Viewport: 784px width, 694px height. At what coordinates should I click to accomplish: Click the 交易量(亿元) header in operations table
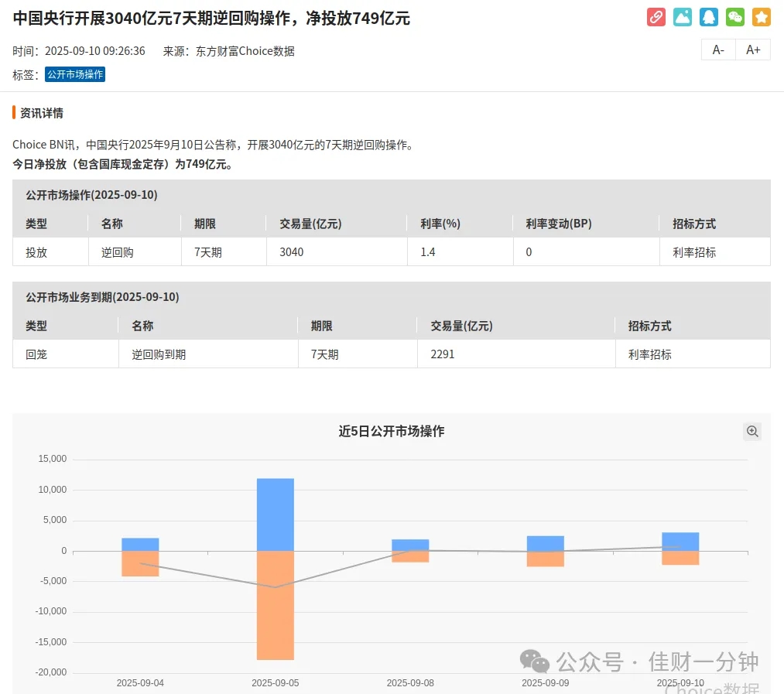310,224
